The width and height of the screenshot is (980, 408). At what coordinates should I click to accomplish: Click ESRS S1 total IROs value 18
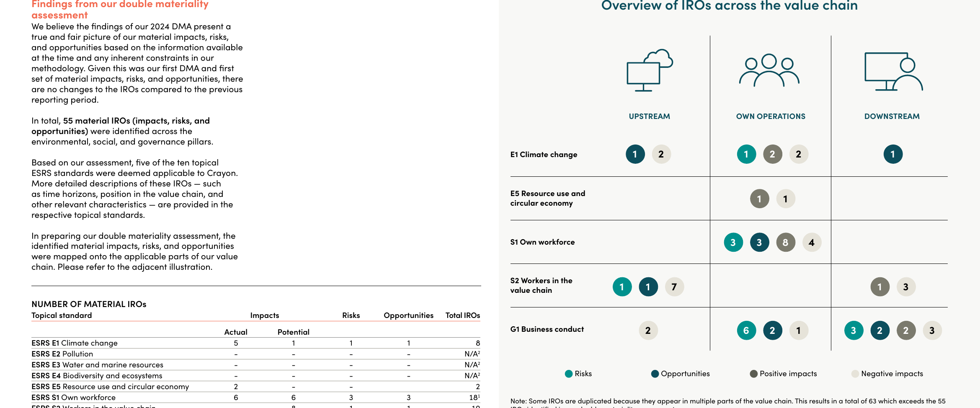474,398
